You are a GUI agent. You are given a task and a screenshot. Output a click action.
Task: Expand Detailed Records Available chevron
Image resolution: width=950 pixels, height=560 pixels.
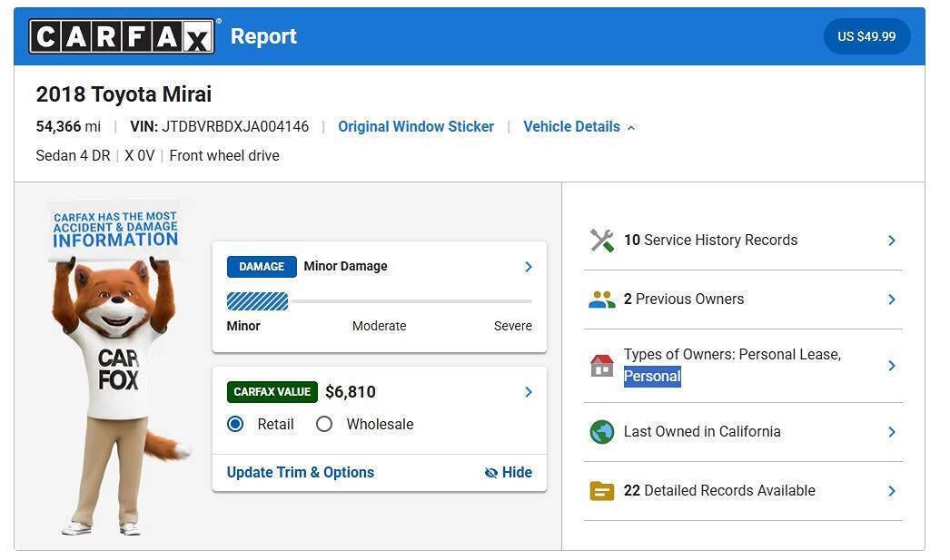click(x=891, y=491)
